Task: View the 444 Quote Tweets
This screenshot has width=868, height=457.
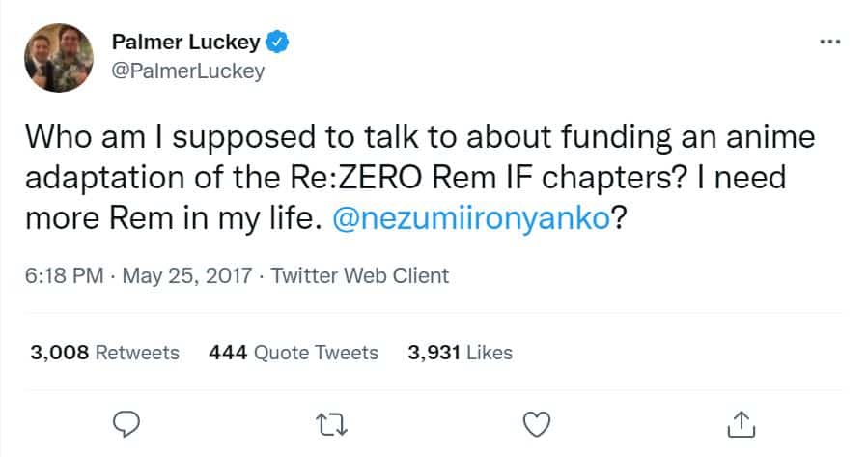Action: [294, 353]
